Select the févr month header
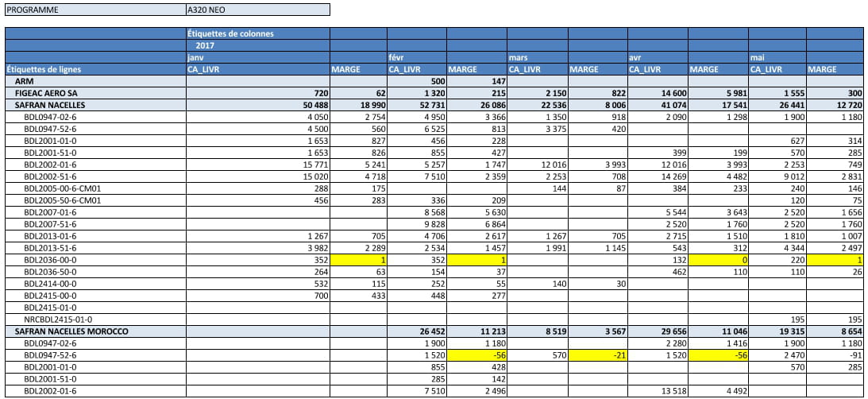This screenshot has width=868, height=399. click(x=416, y=57)
